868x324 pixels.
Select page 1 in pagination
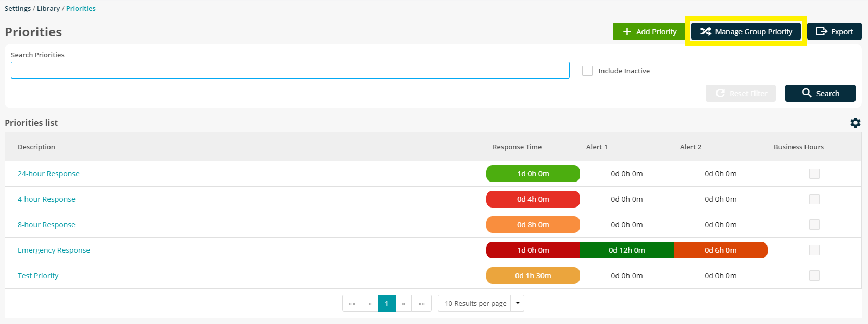pos(387,303)
